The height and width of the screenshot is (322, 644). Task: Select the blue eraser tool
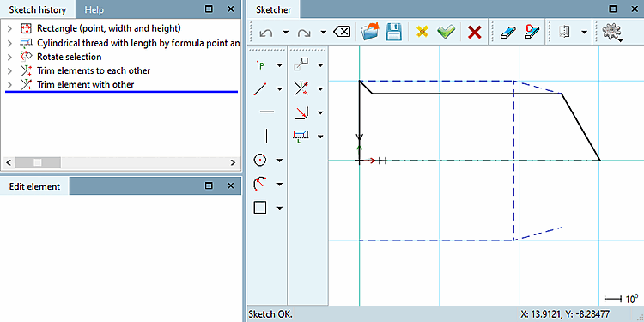pos(507,32)
